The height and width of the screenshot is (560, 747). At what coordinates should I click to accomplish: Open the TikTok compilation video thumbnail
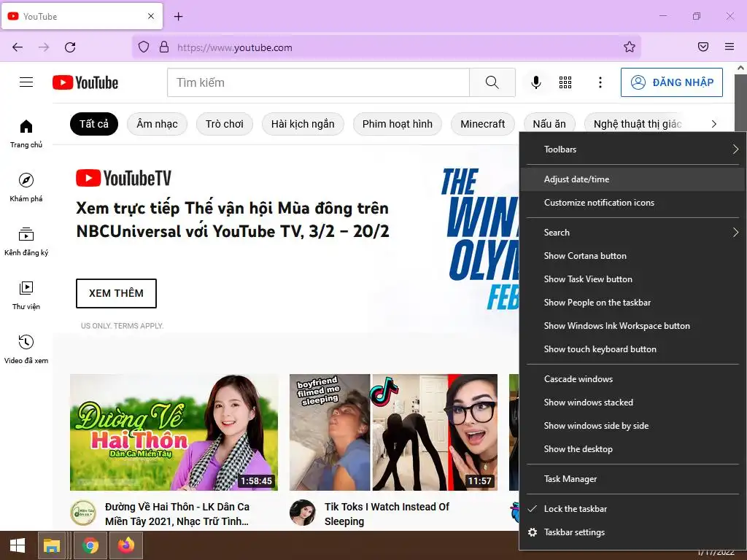[x=393, y=432]
